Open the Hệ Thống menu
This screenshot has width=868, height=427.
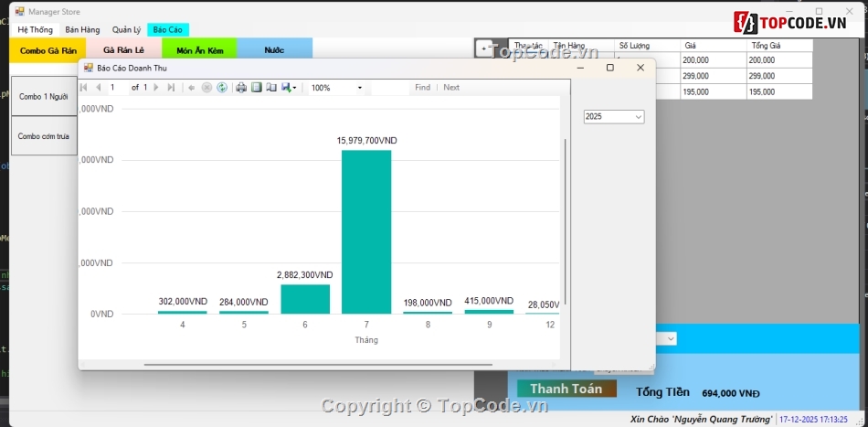coord(35,30)
